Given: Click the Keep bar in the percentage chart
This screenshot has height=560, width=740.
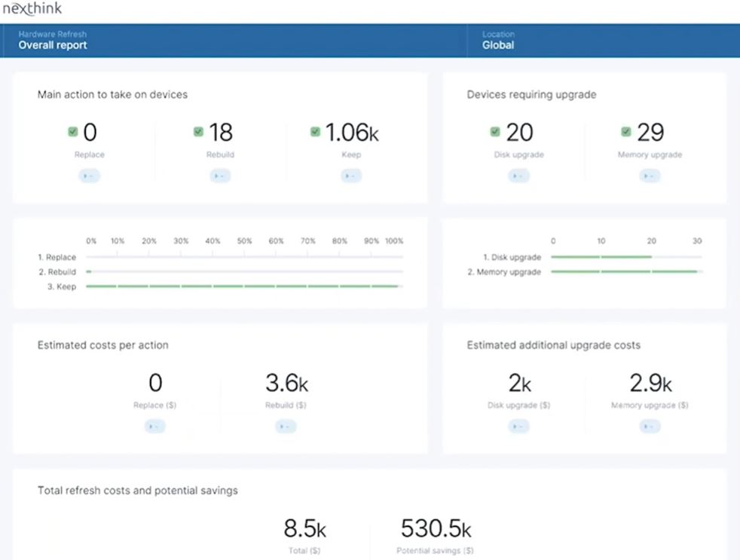Looking at the screenshot, I should coord(241,286).
